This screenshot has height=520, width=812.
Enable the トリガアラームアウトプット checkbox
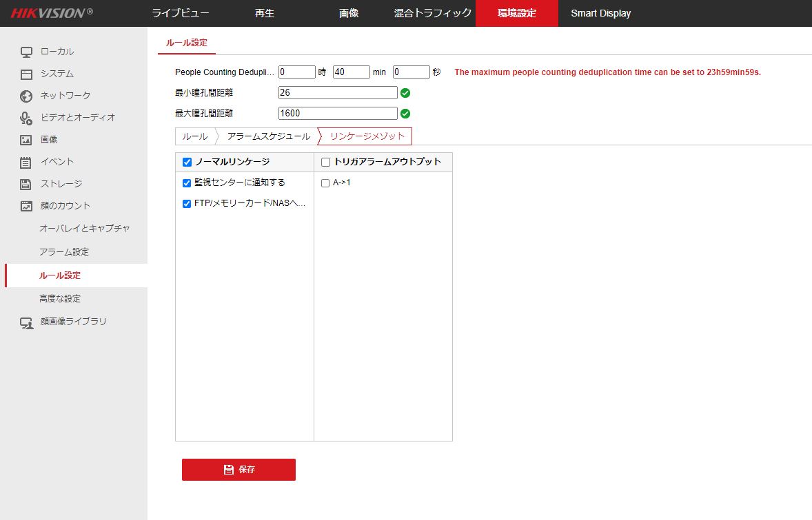325,162
